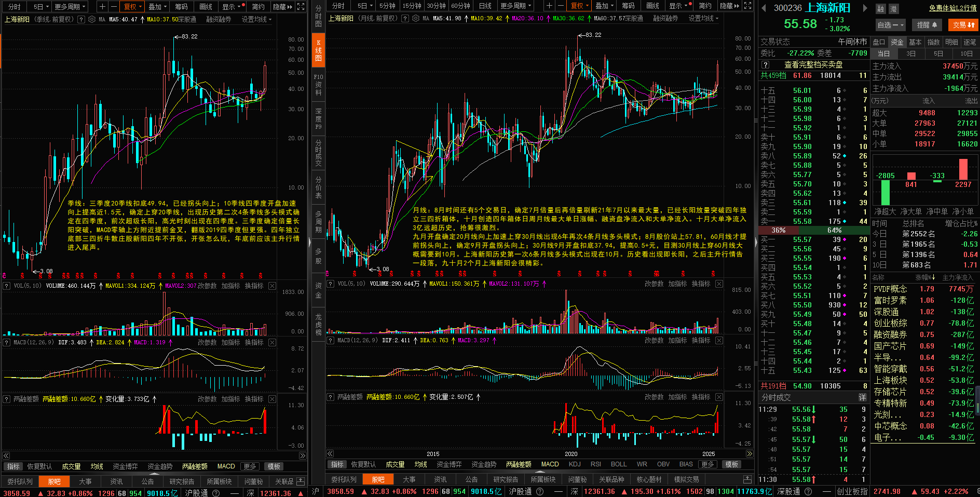Screen dimensions: 980x497
Task: Click right arrow of left chart timeline scrollbar
Action: [x=303, y=456]
